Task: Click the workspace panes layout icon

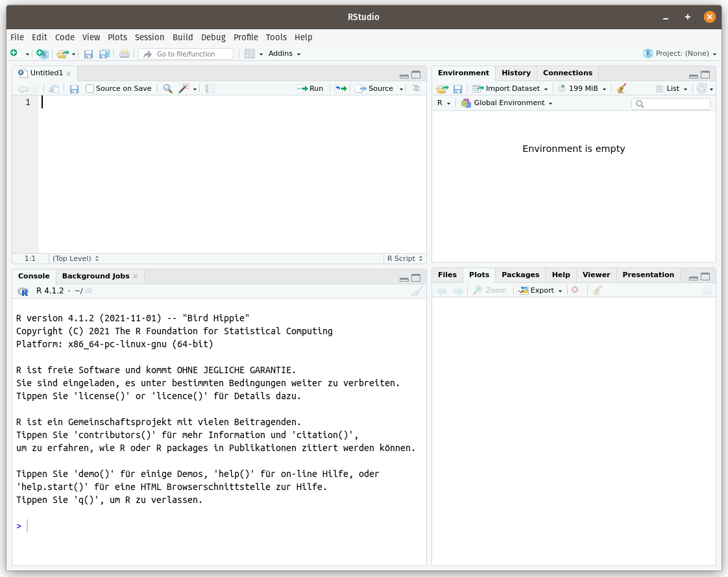Action: 250,54
